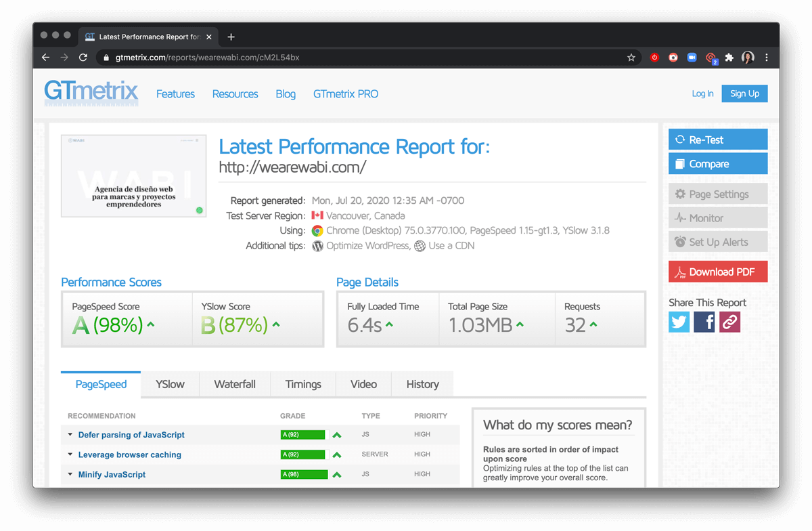Viewport: 812px width, 531px height.
Task: Open the Leverage browser caching link
Action: pos(130,454)
